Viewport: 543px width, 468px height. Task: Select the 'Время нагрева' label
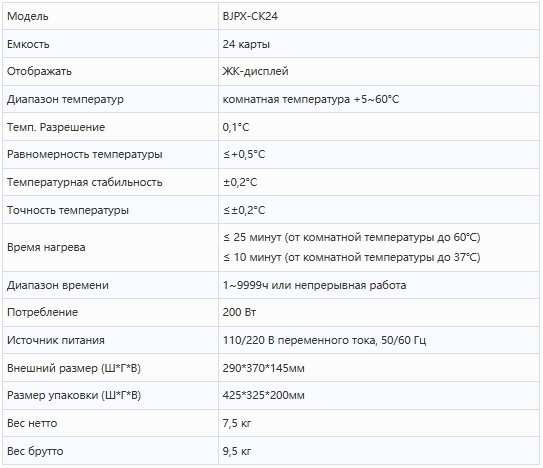(46, 247)
